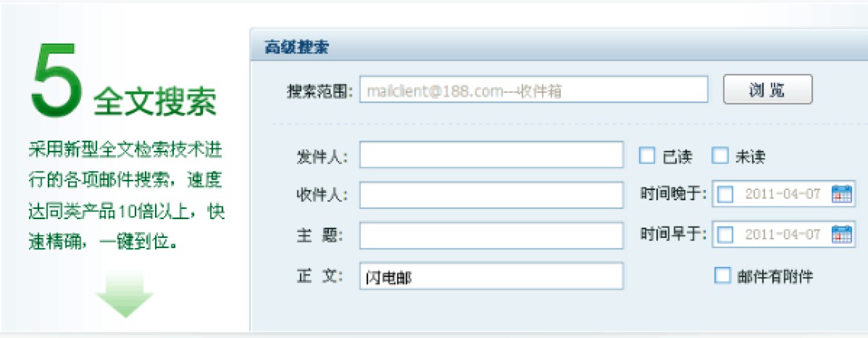Screen dimensions: 868x338
Task: Check the 已读 checkbox
Action: pos(646,156)
